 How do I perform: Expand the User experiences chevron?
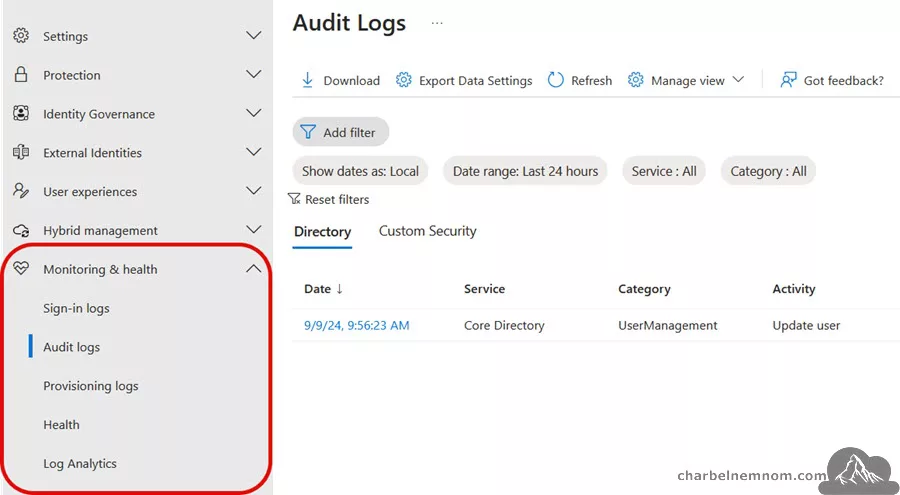coord(254,191)
